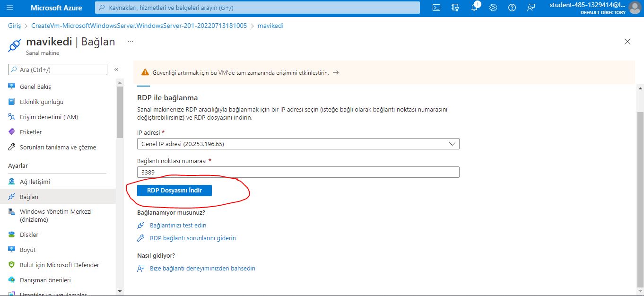Click the Etiketler tag icon
The image size is (644, 296).
coord(12,132)
